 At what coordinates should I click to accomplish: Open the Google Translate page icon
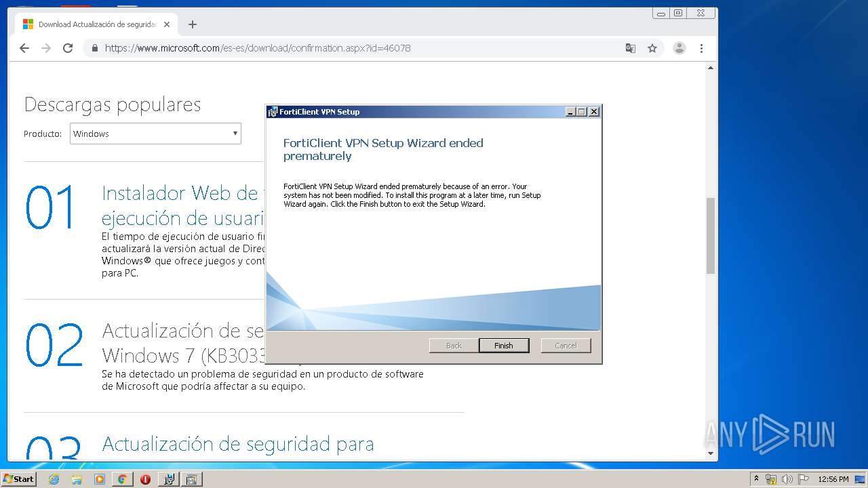point(631,48)
